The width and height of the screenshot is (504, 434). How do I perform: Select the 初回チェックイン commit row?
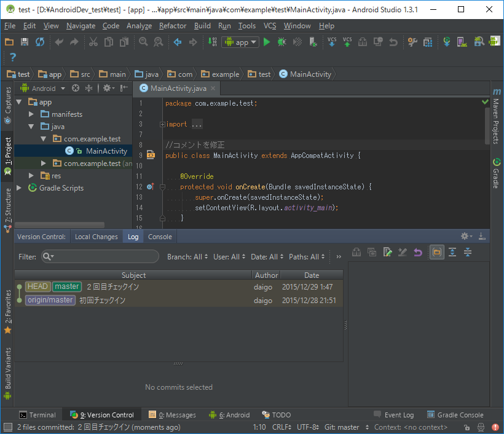point(179,300)
